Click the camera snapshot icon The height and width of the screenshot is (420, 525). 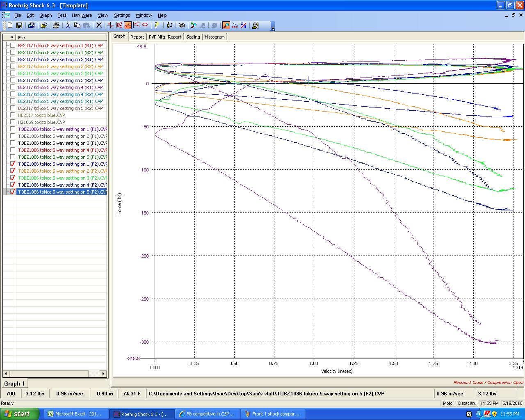coord(182,25)
